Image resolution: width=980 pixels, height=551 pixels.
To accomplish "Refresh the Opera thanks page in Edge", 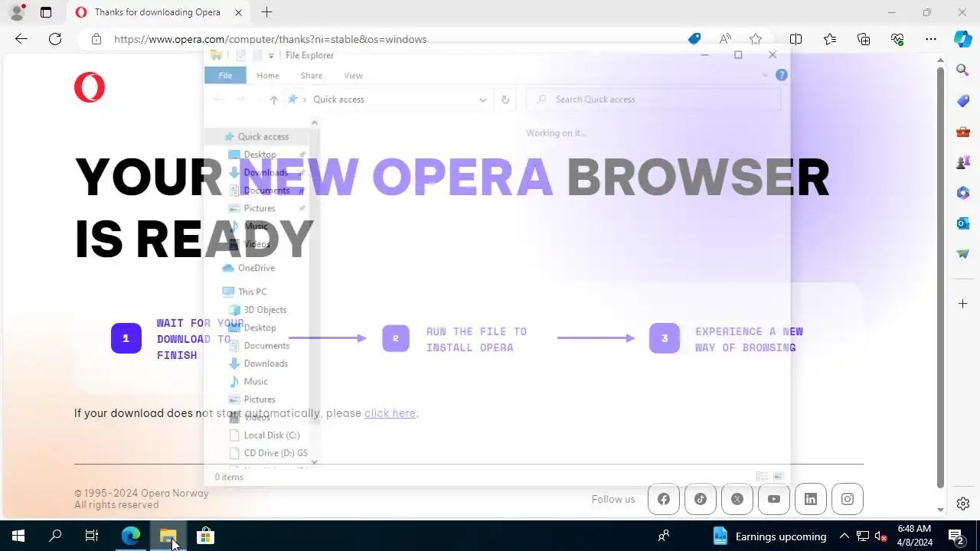I will click(55, 39).
